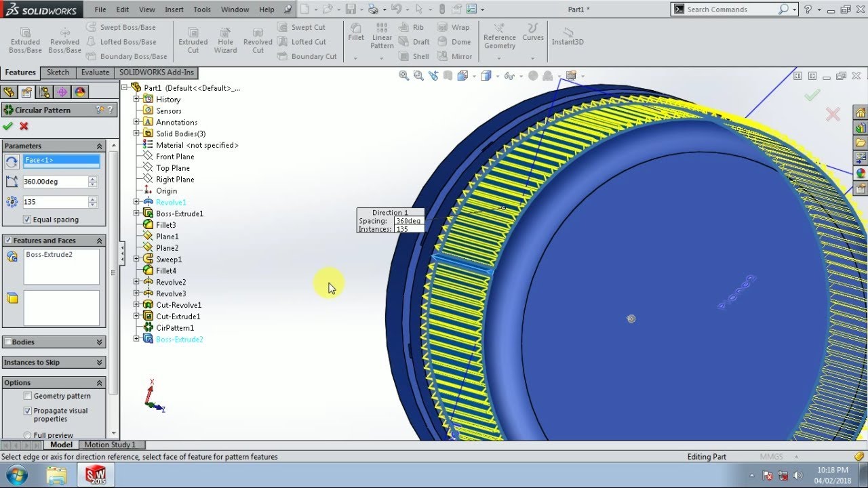This screenshot has width=868, height=488.
Task: Choose Boundary Boss/Base tool
Action: click(x=126, y=56)
